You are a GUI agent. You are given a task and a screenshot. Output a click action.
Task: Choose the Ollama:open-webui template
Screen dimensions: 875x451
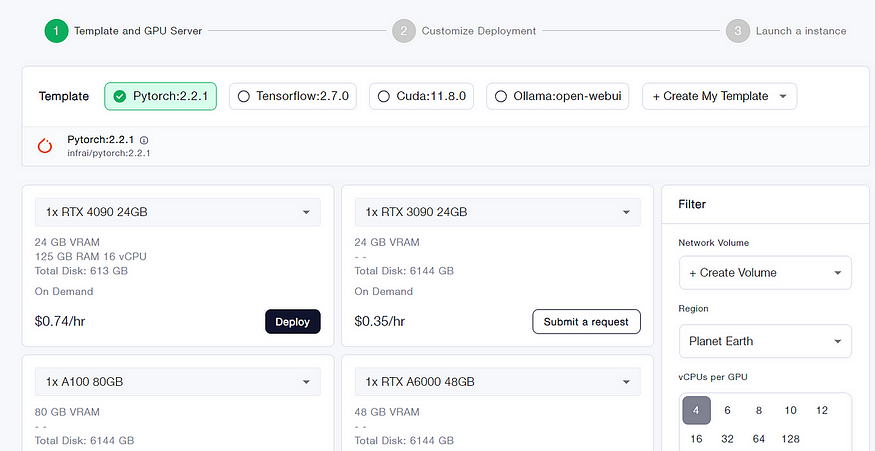[x=557, y=96]
